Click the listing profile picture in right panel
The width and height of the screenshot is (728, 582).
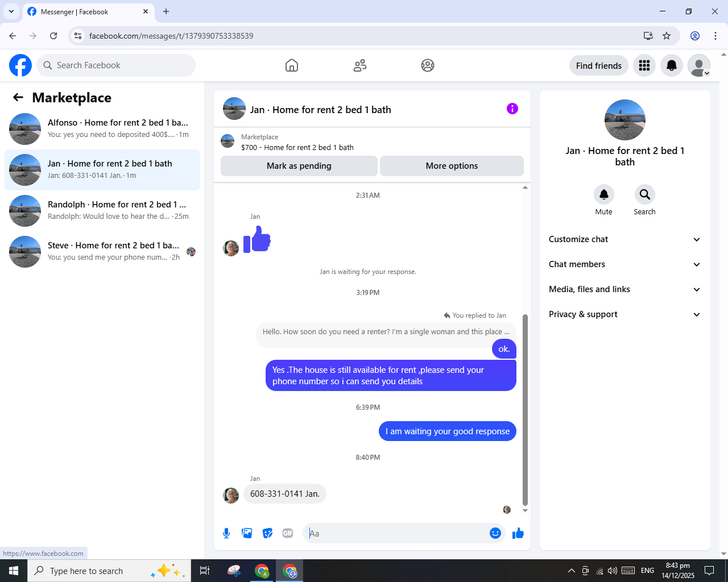625,120
